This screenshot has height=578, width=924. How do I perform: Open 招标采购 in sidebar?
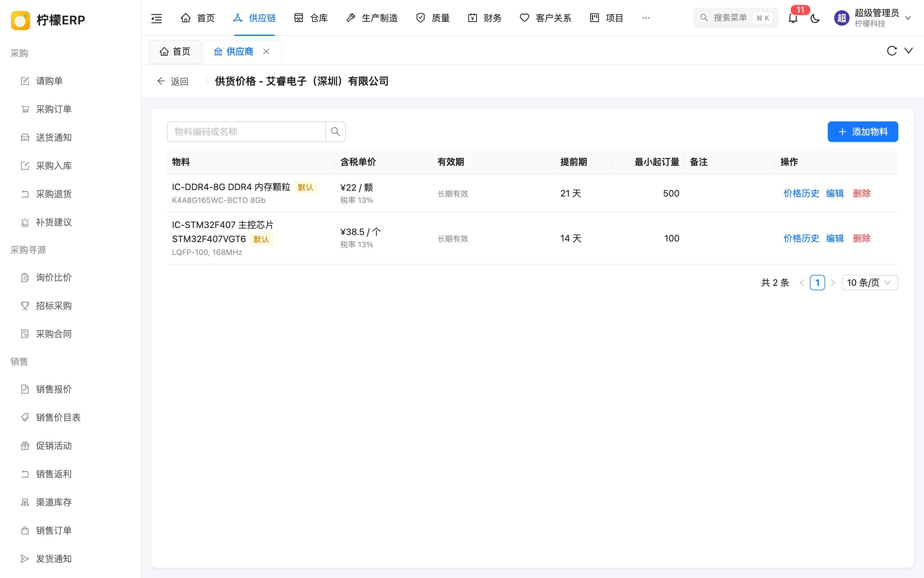(70, 306)
